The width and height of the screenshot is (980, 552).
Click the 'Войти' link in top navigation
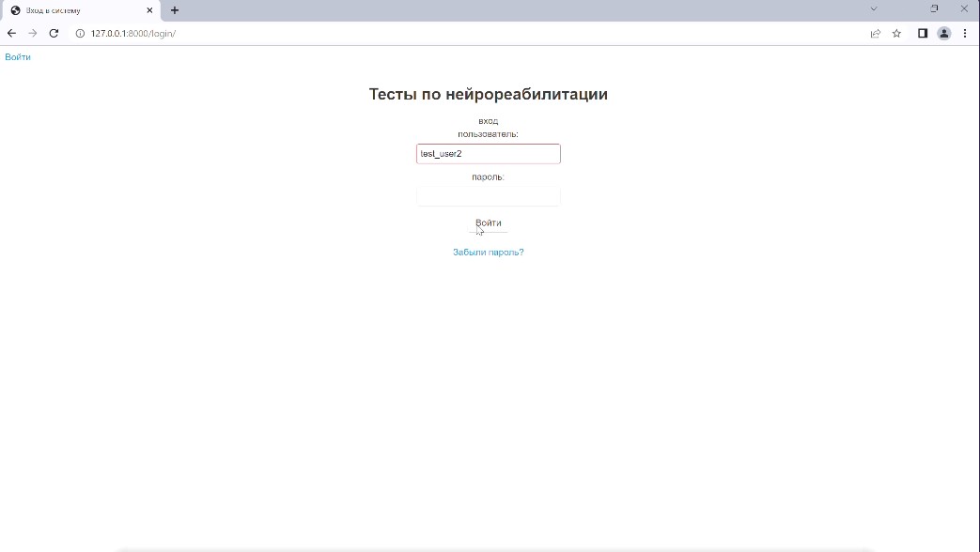click(x=18, y=57)
